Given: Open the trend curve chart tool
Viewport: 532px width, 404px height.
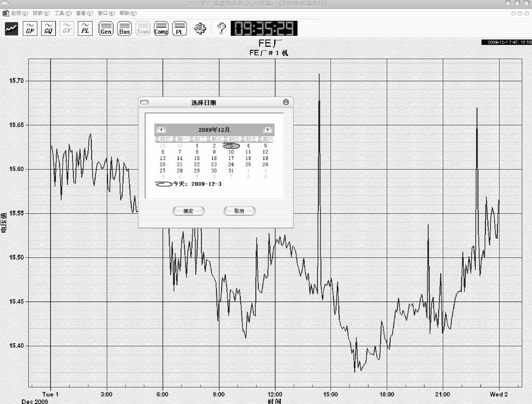Looking at the screenshot, I should coord(11,29).
